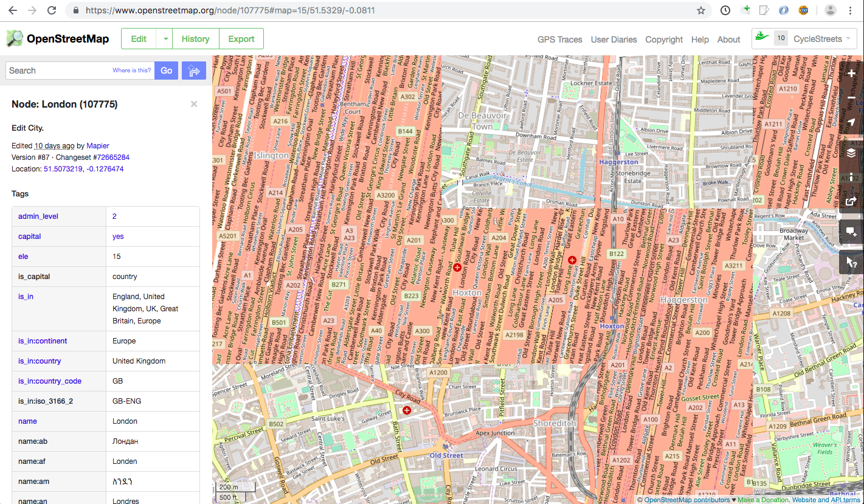Zoom out of the map
This screenshot has height=504, width=864.
tap(851, 96)
